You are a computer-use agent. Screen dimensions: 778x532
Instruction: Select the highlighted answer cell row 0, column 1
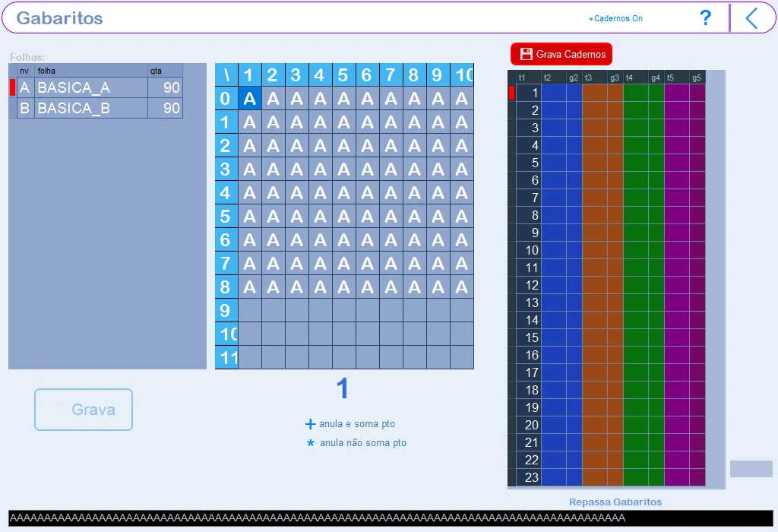tap(249, 99)
